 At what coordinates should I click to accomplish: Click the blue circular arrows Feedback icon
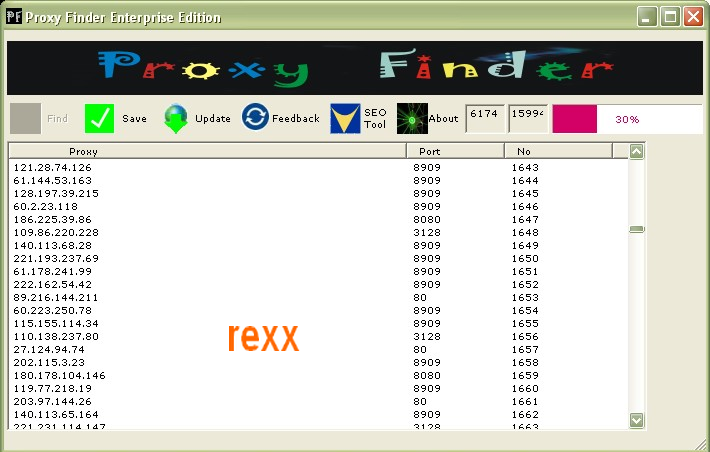[x=255, y=117]
